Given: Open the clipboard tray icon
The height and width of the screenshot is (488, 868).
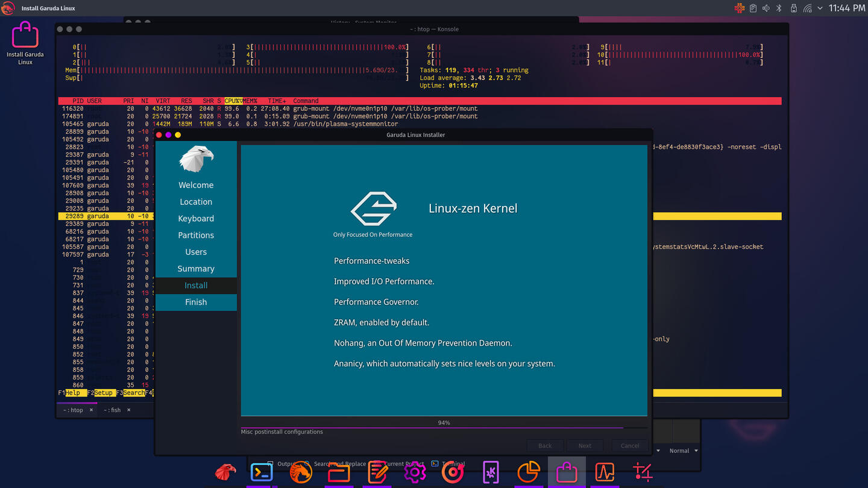Looking at the screenshot, I should (753, 8).
